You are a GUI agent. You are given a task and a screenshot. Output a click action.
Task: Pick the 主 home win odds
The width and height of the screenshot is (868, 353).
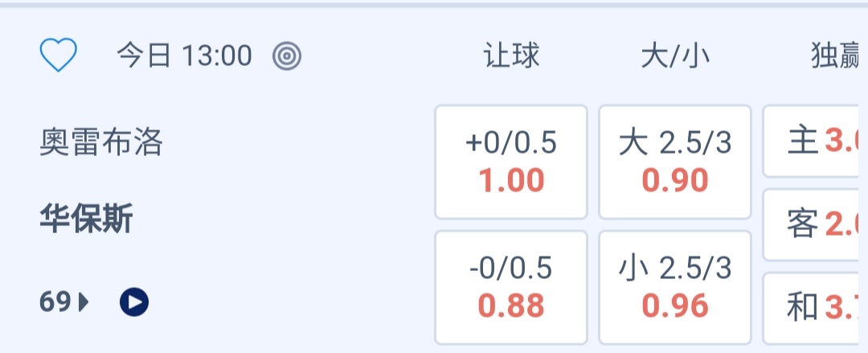click(813, 142)
